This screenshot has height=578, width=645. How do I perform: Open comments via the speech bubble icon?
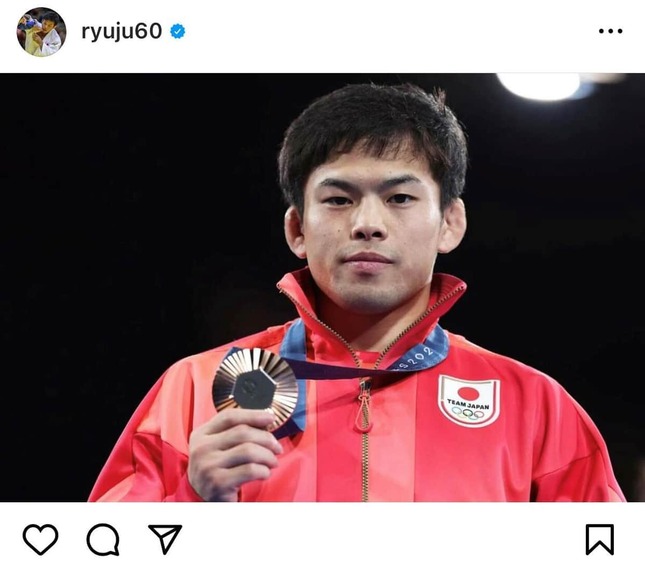point(103,539)
